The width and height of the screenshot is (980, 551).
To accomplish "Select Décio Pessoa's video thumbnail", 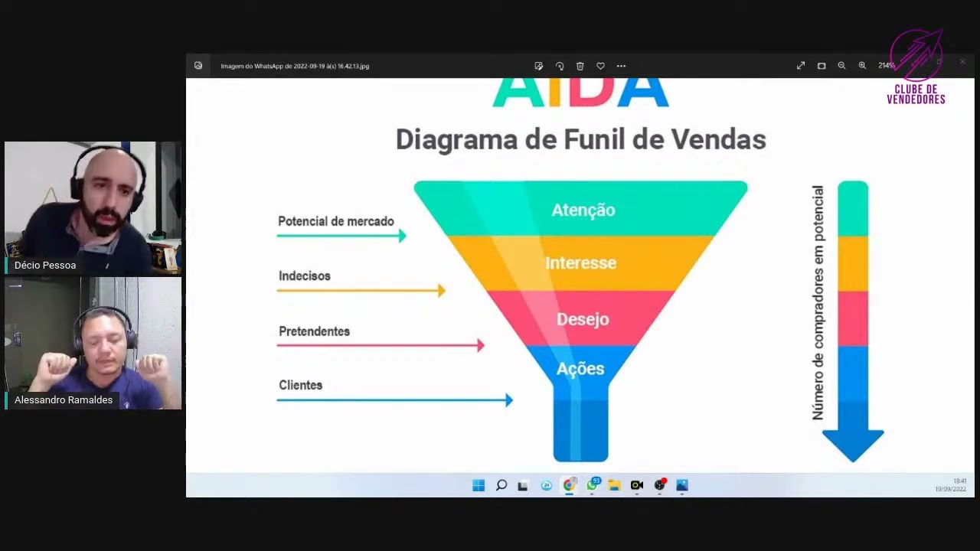I will point(93,207).
